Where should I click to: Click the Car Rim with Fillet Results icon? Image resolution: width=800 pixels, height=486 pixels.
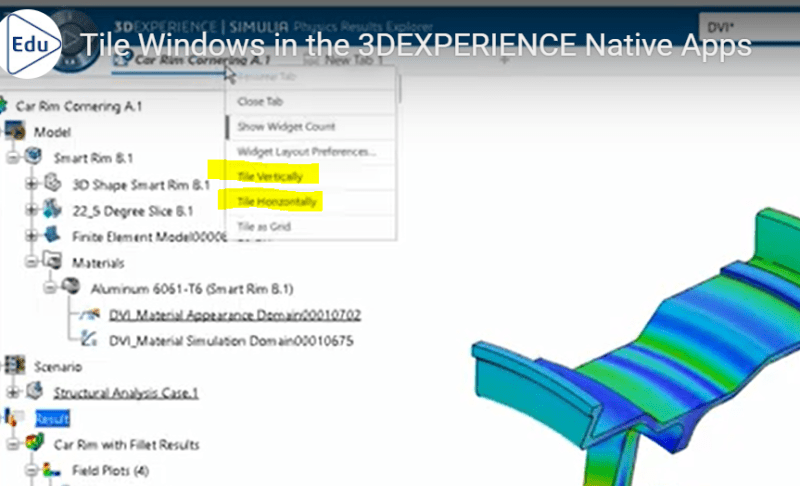[35, 443]
